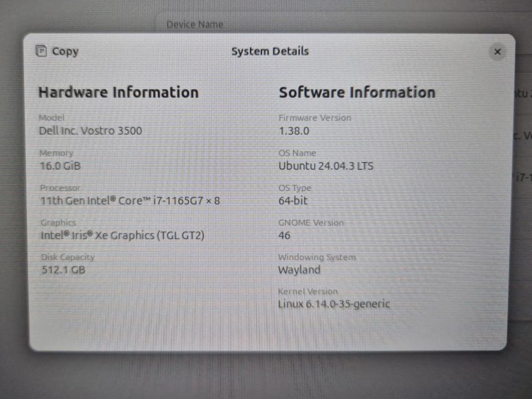Click the Hardware Information heading

119,92
